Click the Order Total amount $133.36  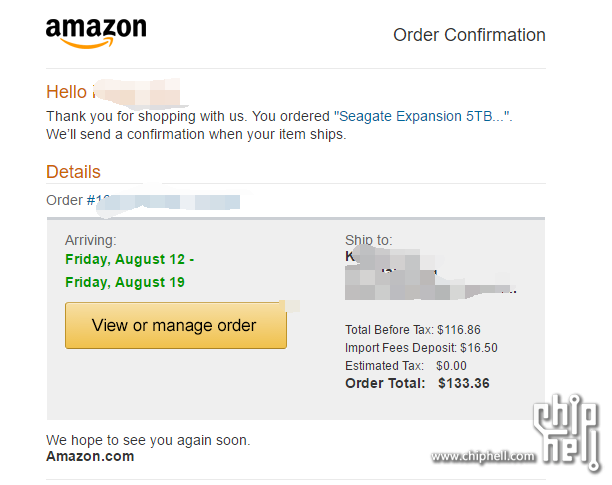tap(464, 383)
